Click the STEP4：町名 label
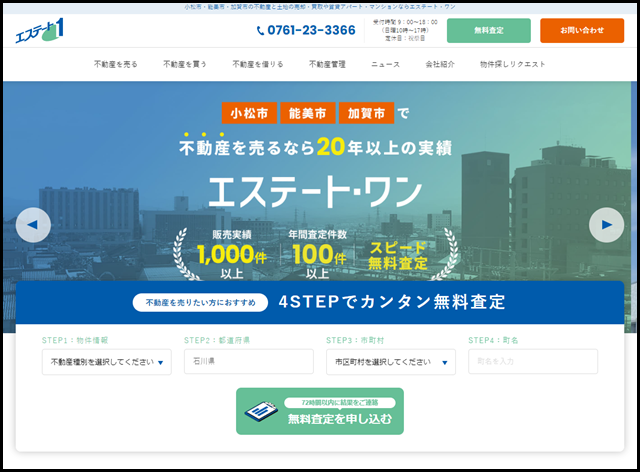 493,340
